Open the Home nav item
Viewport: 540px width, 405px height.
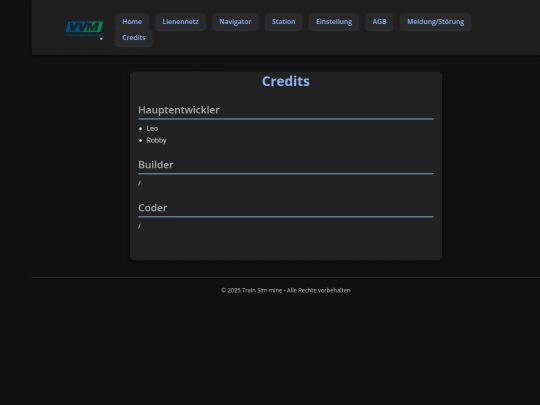coord(132,22)
